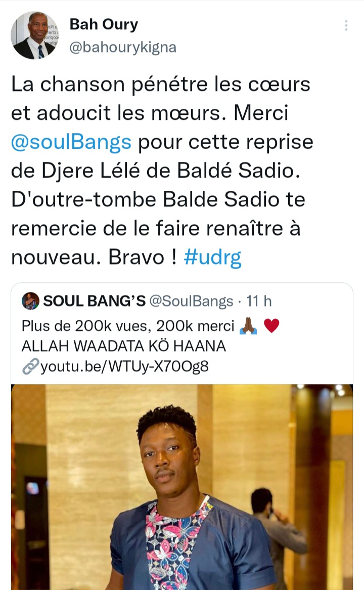This screenshot has width=364, height=590.
Task: Open the Bah Oury display name
Action: coord(104,24)
